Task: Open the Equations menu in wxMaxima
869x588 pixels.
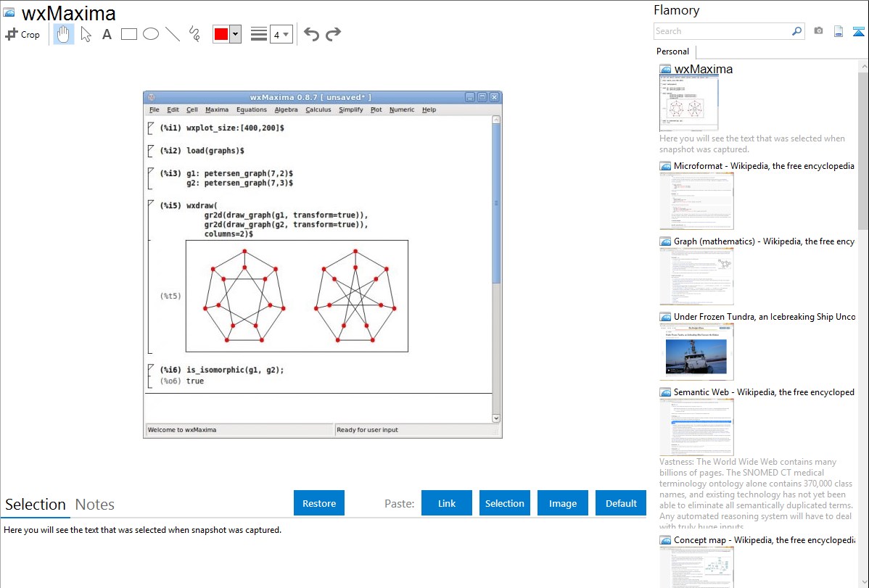Action: pyautogui.click(x=252, y=109)
